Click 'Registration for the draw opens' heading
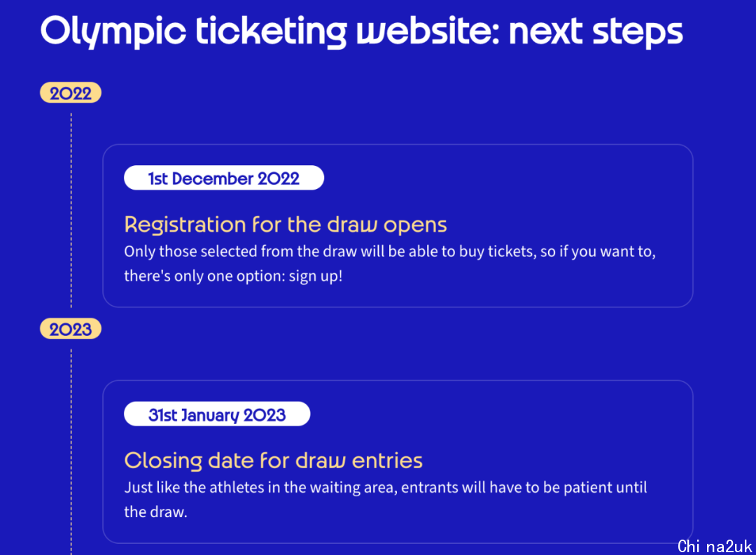 [x=286, y=225]
